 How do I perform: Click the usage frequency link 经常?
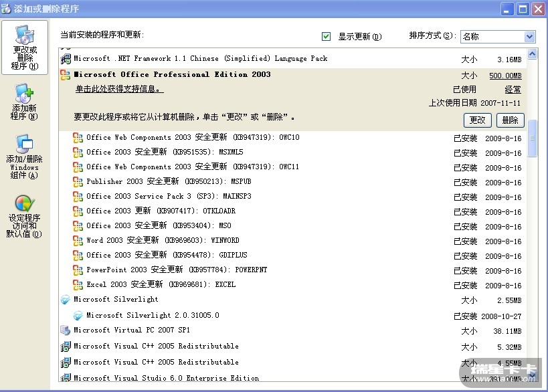click(x=513, y=90)
